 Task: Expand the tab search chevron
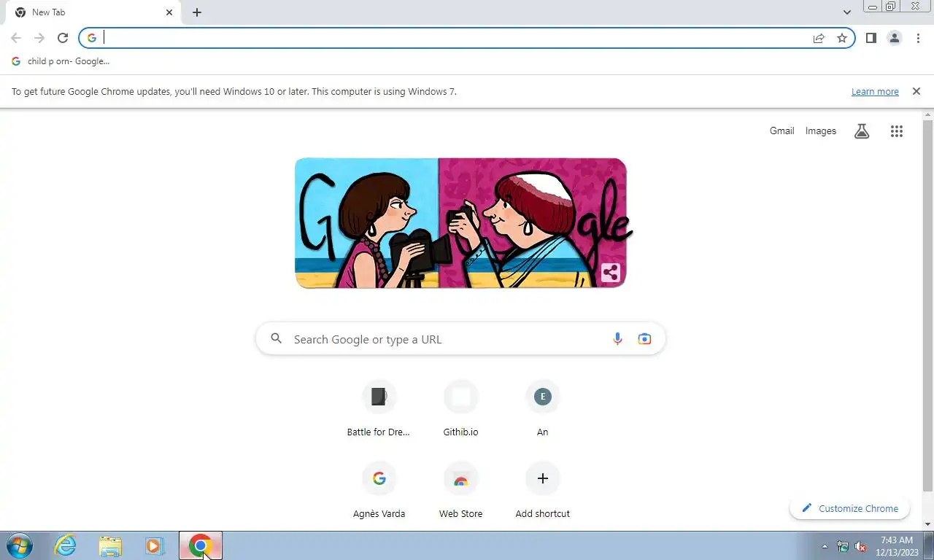tap(846, 12)
